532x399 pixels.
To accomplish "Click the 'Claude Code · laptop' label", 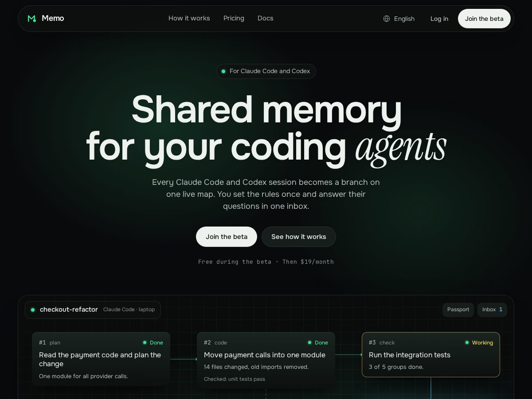I will 129,309.
